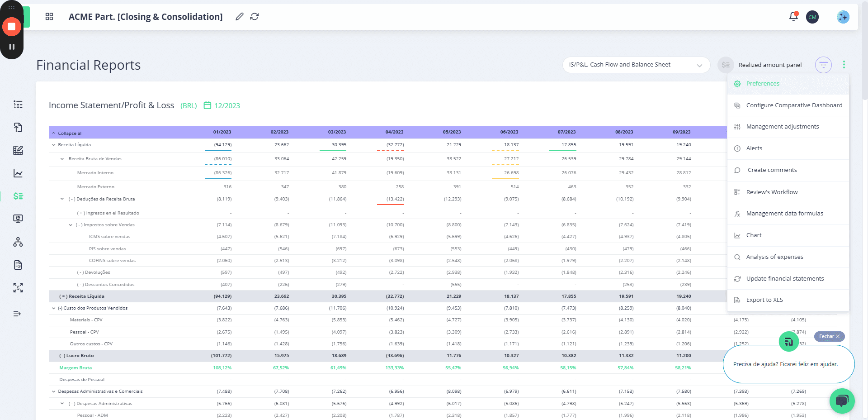This screenshot has width=868, height=420.
Task: Select Preferences in the menu
Action: (x=788, y=84)
